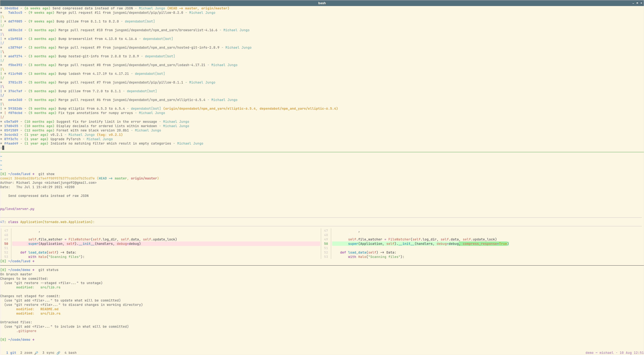
Task: Click the chain link icon on sync tab
Action: pyautogui.click(x=58, y=353)
